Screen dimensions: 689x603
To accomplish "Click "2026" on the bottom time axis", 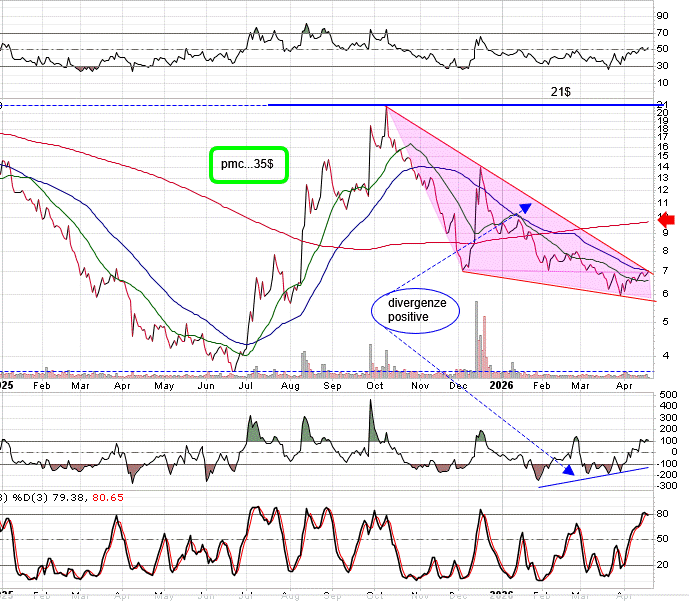I will coord(501,596).
